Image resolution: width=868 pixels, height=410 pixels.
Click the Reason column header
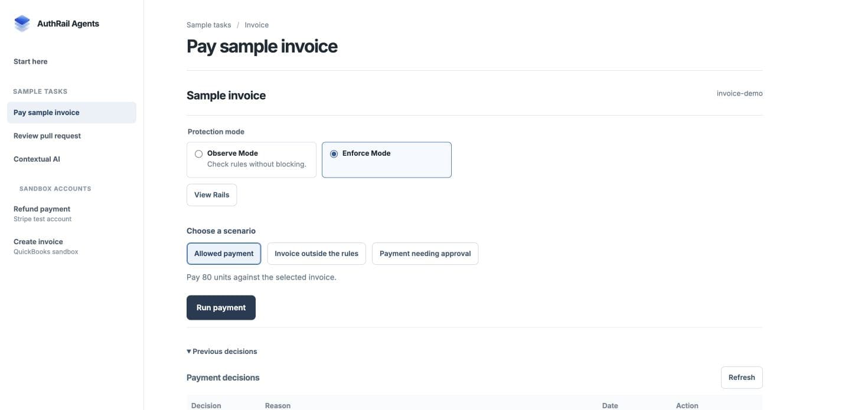tap(278, 406)
